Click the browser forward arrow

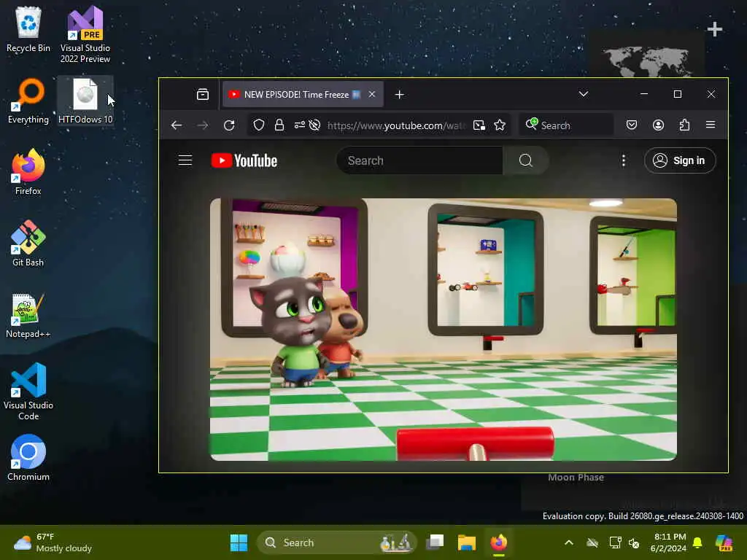click(203, 125)
